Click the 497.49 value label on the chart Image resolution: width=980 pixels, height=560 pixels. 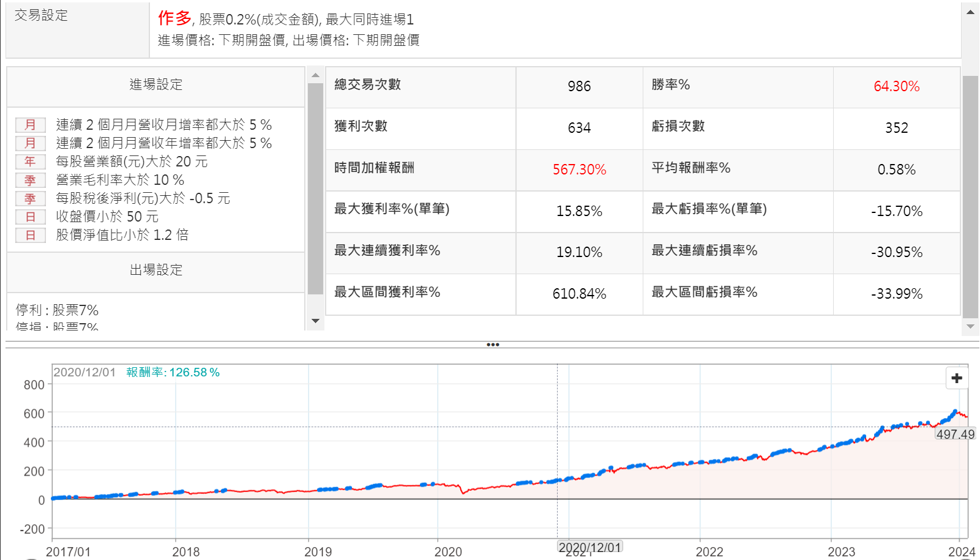pyautogui.click(x=955, y=434)
